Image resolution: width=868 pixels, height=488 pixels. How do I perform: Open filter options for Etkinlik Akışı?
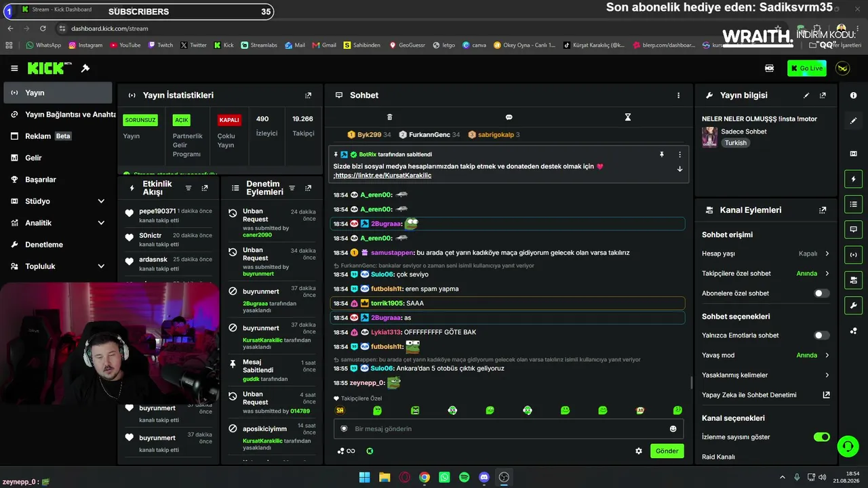pyautogui.click(x=189, y=188)
